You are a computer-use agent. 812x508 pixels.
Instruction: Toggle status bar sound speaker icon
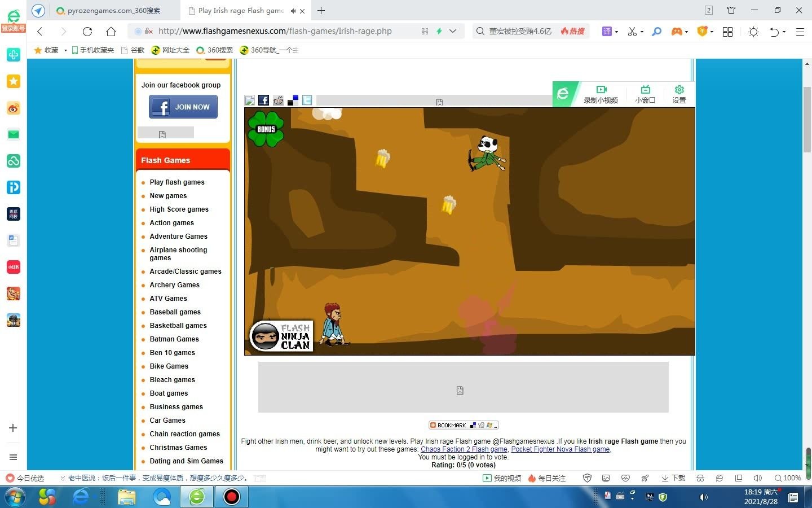(x=758, y=478)
